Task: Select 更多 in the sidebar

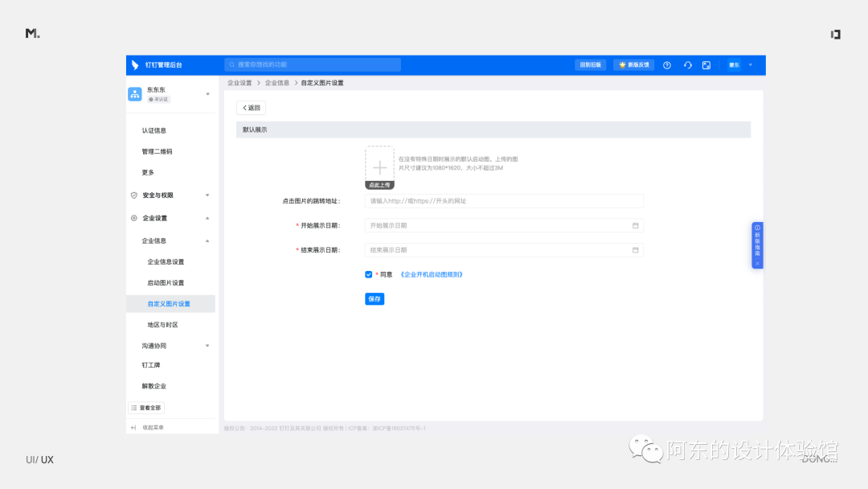Action: [x=148, y=172]
